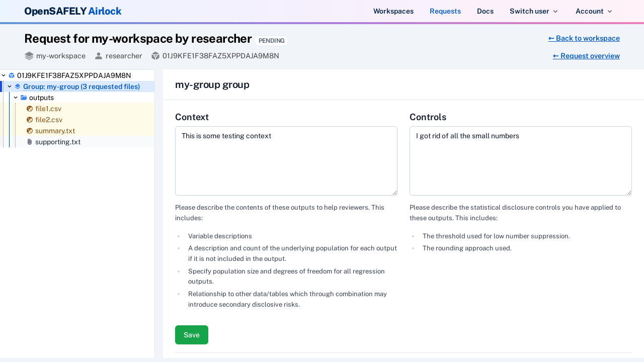The width and height of the screenshot is (644, 362).
Task: Collapse the Group: my-group tree entry
Action: (x=9, y=86)
